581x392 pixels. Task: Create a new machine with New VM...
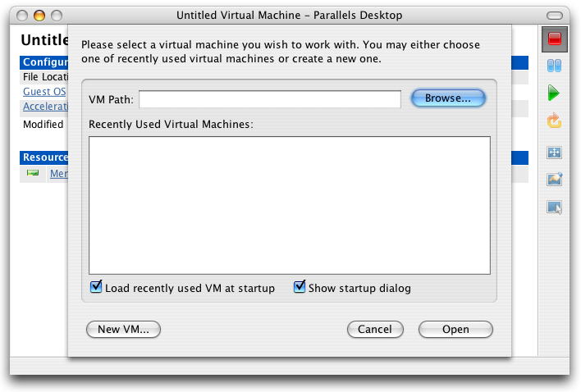(123, 329)
